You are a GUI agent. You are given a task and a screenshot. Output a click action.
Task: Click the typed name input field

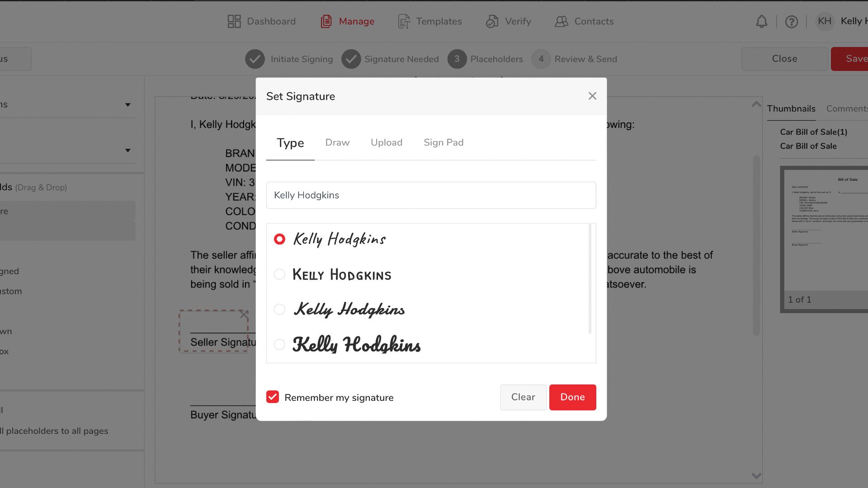click(x=431, y=195)
